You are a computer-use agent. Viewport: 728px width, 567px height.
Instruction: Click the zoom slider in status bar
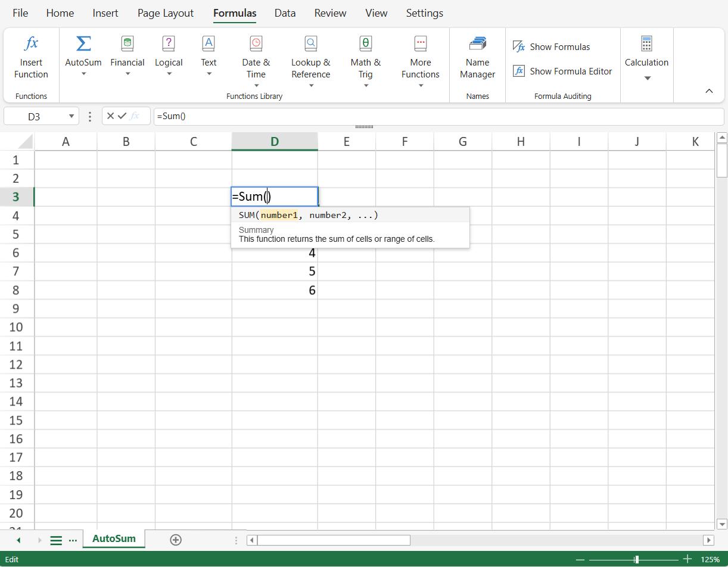pyautogui.click(x=637, y=560)
